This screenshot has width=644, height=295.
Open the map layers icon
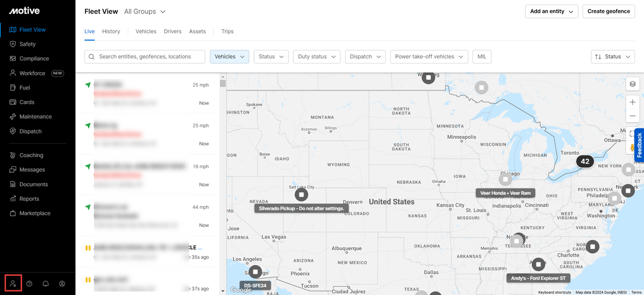point(632,84)
